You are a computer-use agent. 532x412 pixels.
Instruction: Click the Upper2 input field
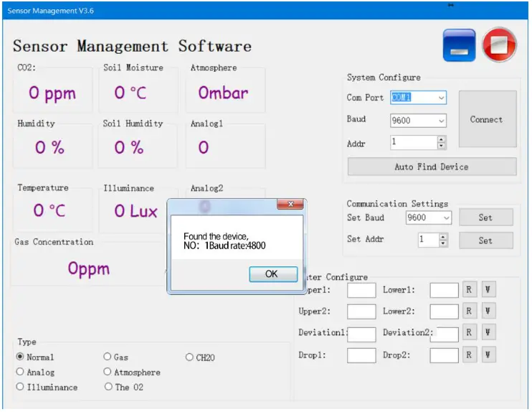tap(361, 312)
